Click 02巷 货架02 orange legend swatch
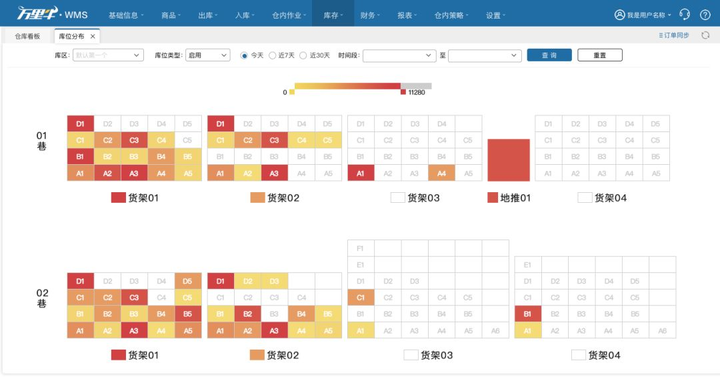 point(257,354)
